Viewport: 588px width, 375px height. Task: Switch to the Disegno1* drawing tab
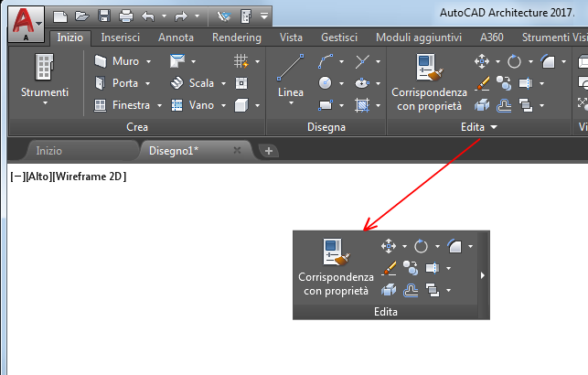(174, 151)
